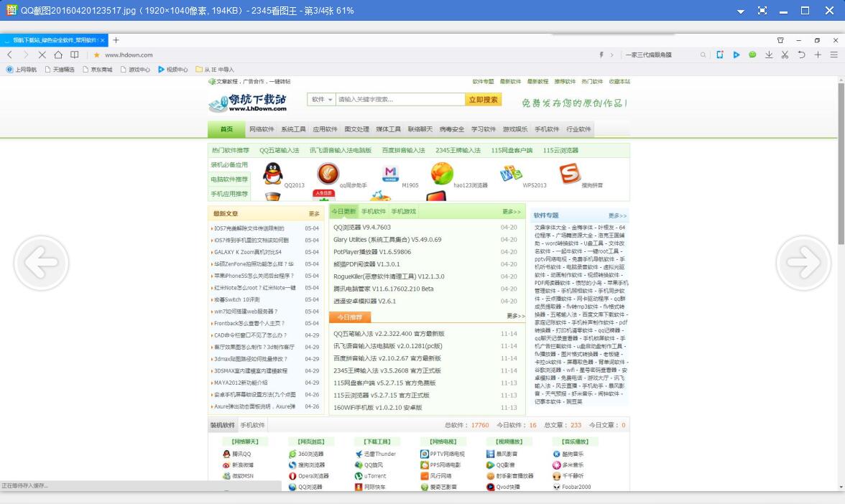Click the browser search magnifier icon
This screenshot has width=845, height=504.
coord(703,55)
